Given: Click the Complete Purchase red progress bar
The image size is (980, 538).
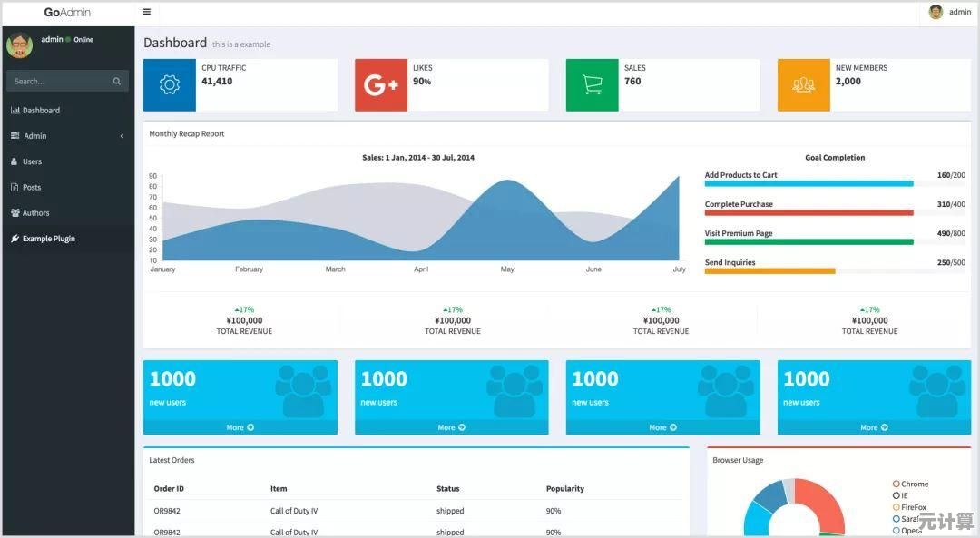Looking at the screenshot, I should [x=808, y=213].
